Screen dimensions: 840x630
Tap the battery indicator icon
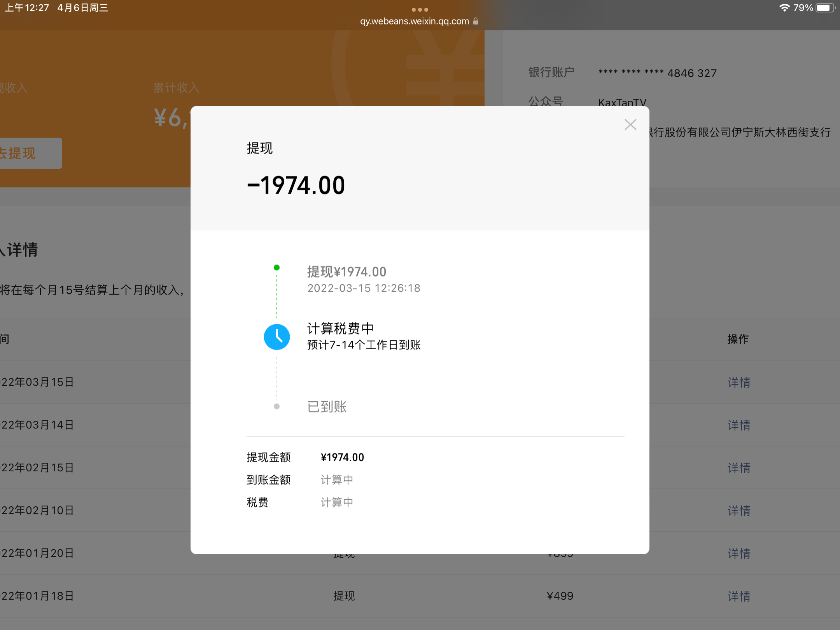[x=824, y=8]
